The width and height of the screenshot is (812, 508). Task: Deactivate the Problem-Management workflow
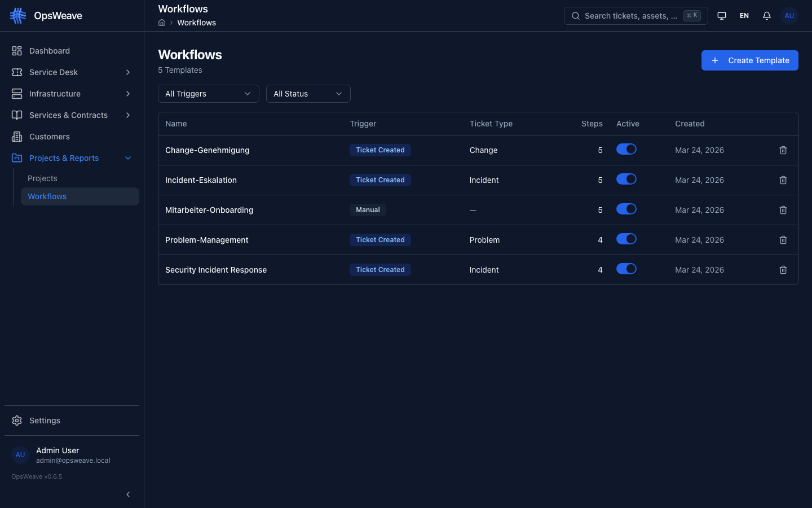(626, 239)
